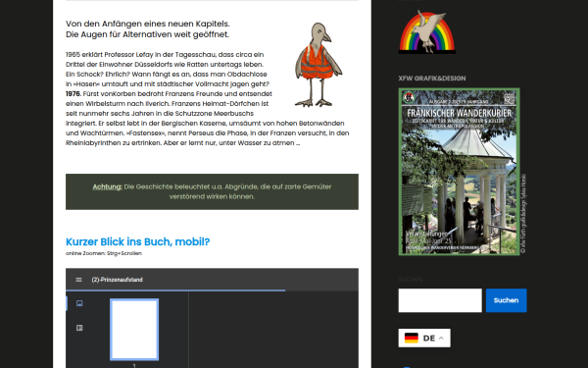The image size is (588, 368).
Task: Select the thumbnails view icon in PDF sidebar
Action: point(79,303)
